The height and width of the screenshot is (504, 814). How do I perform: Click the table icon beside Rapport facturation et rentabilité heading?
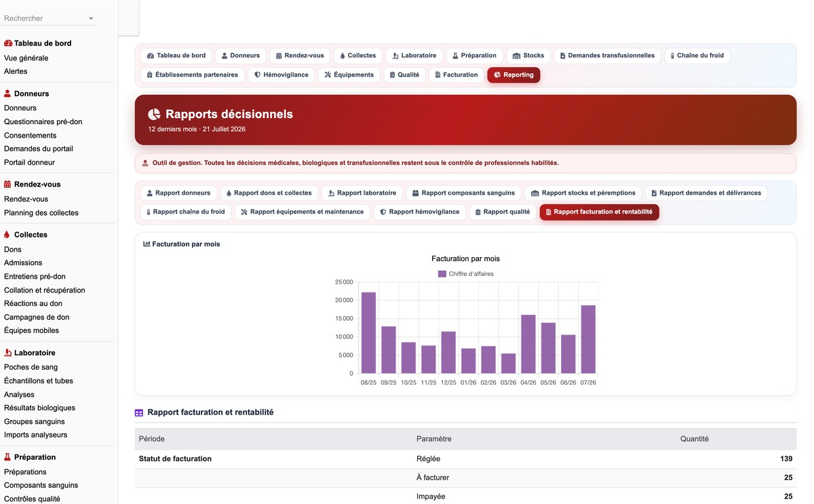tap(139, 412)
